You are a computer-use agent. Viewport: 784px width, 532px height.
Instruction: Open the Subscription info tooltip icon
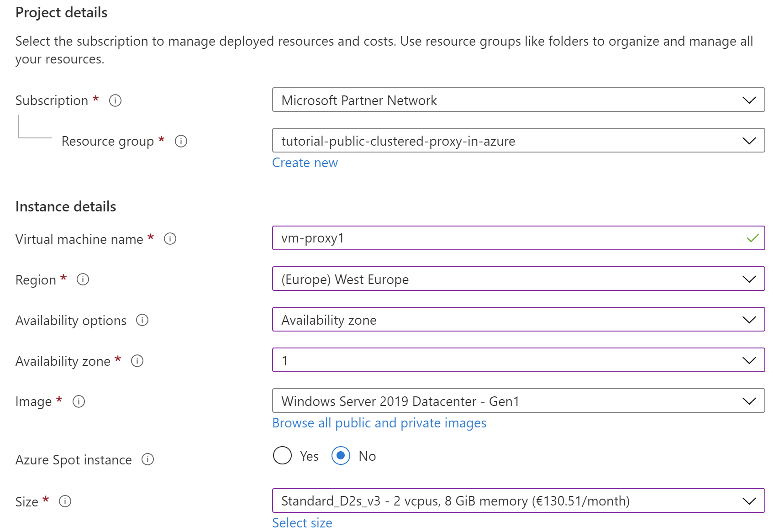point(116,100)
